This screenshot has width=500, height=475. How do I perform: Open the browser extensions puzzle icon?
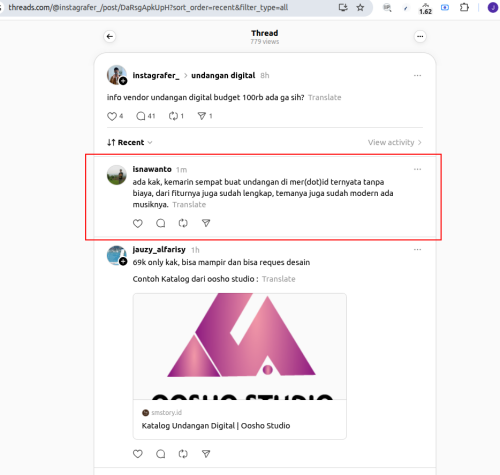[x=464, y=7]
